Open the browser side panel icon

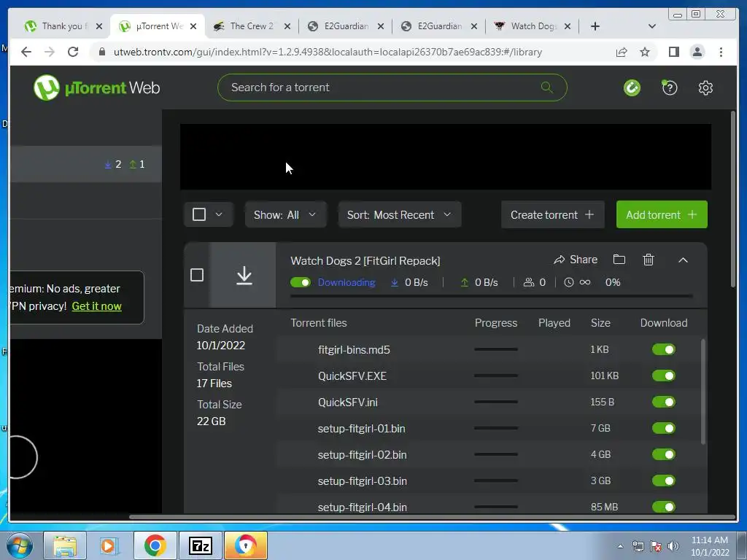coord(673,52)
